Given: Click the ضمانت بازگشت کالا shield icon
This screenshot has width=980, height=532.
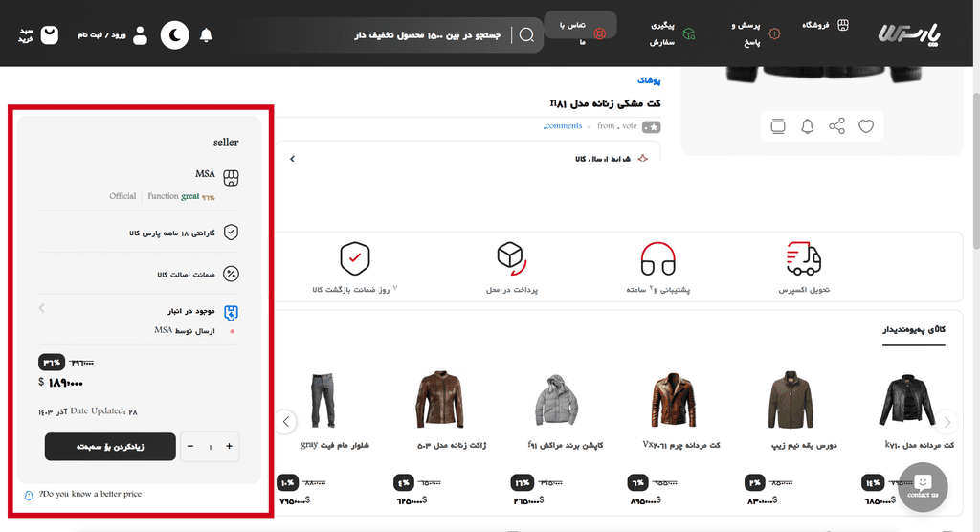Looking at the screenshot, I should [355, 258].
